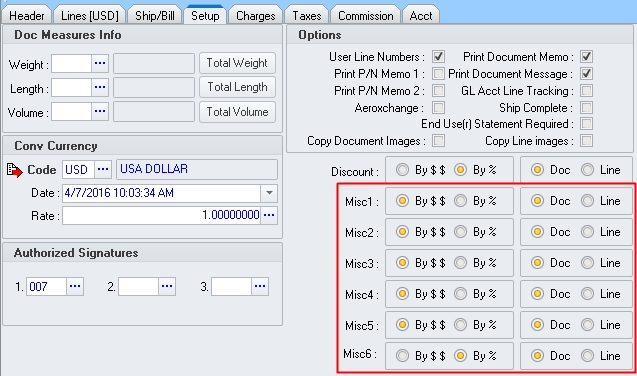
Task: Uncheck Print Document Memo option
Action: tap(586, 56)
